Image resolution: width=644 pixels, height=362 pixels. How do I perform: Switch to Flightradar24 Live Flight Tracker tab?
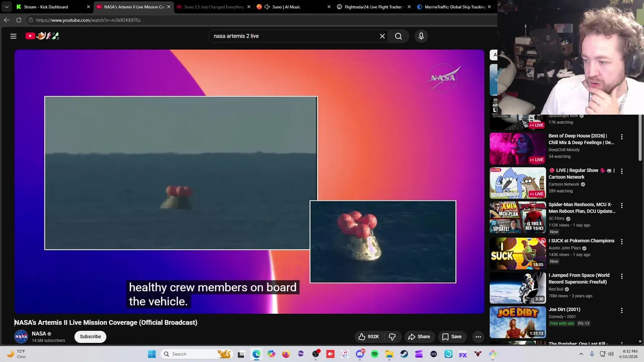(x=374, y=7)
